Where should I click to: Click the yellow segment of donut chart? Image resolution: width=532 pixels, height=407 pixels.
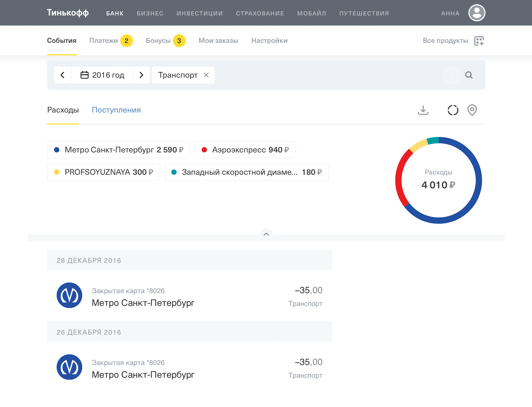[x=418, y=146]
